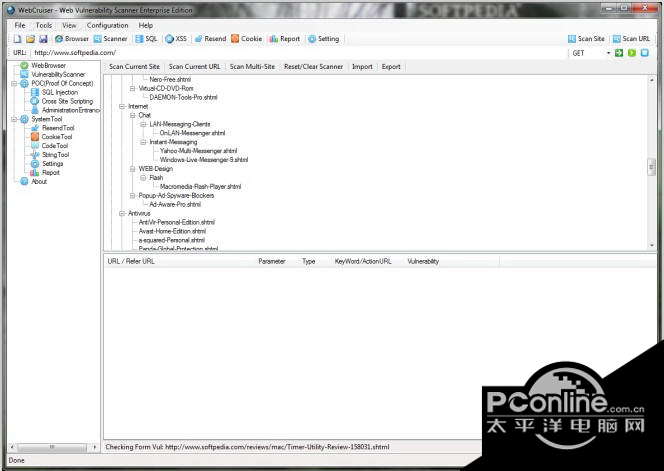The height and width of the screenshot is (471, 664).
Task: Open the Configuration menu
Action: click(x=107, y=25)
